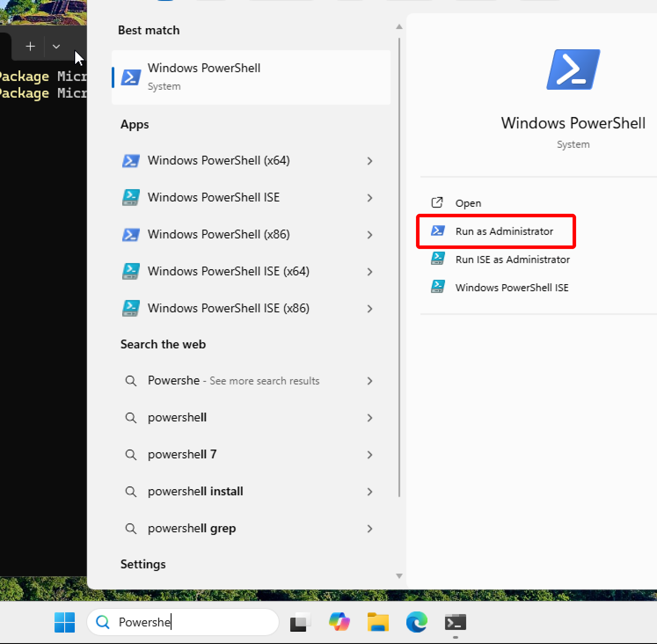657x644 pixels.
Task: Open File Explorer from the taskbar
Action: (378, 622)
